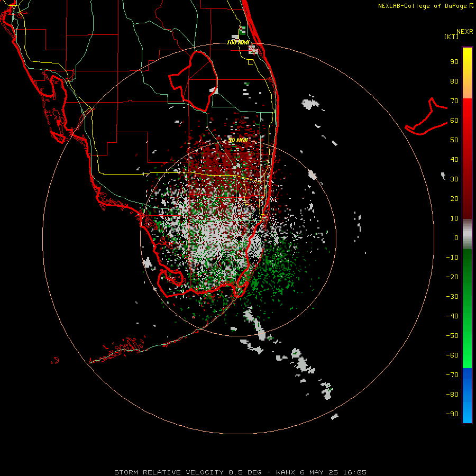Click the -60 knot scale label
476x476 pixels.
pyautogui.click(x=452, y=355)
